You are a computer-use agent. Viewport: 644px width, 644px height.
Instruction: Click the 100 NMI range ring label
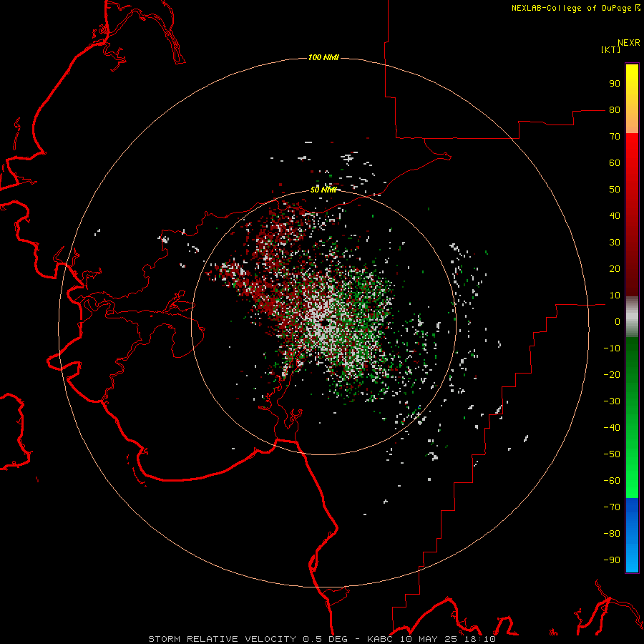pyautogui.click(x=323, y=57)
